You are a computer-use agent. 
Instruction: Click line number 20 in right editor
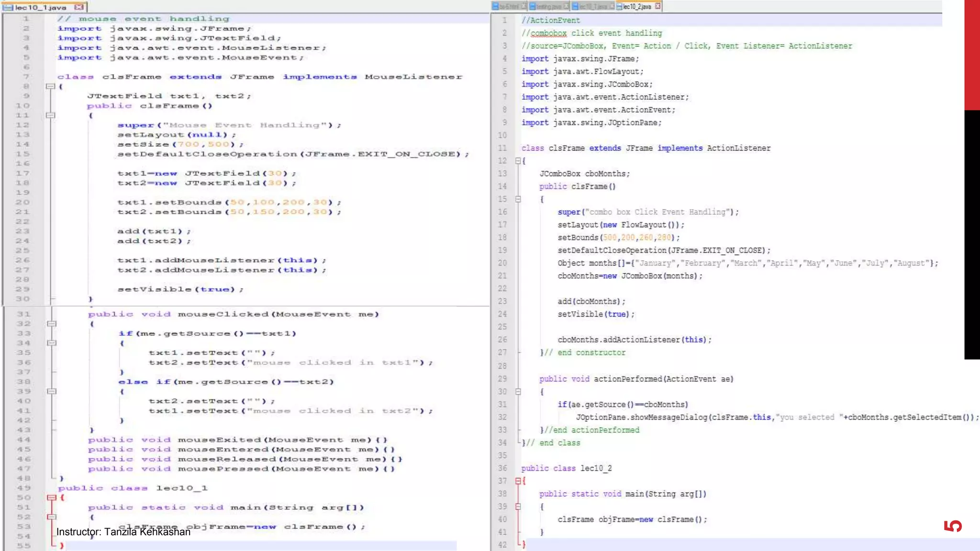click(502, 263)
